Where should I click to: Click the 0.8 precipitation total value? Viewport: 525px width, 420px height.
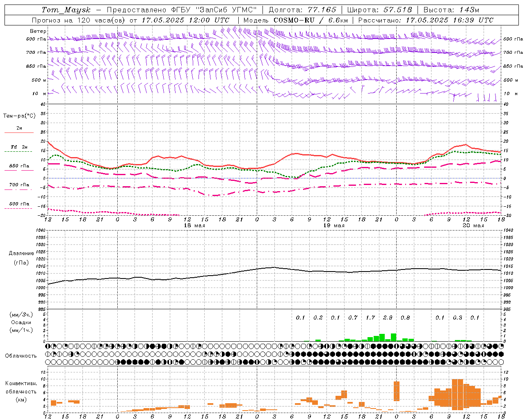pos(405,317)
